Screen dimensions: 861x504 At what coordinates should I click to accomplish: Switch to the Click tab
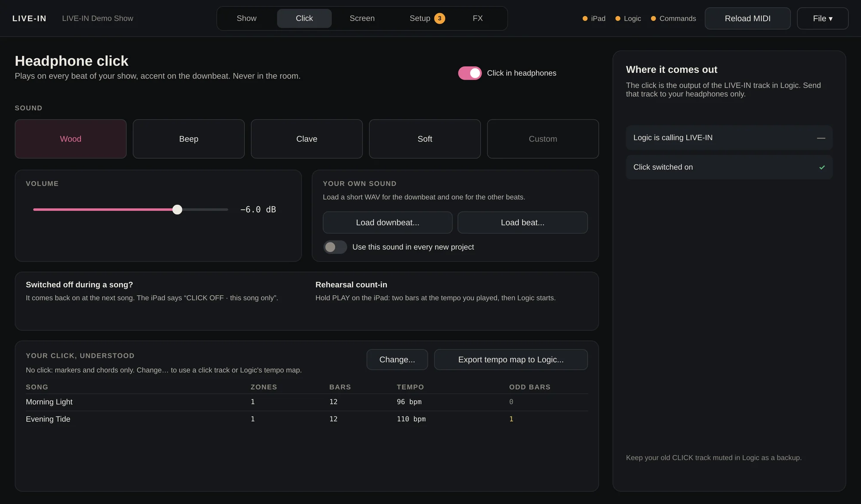click(x=304, y=19)
